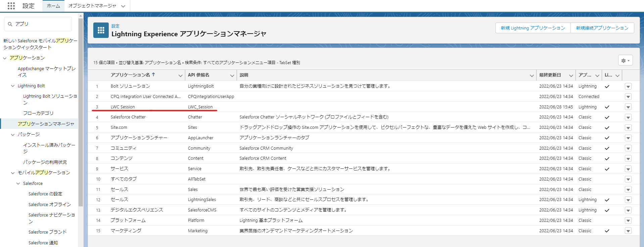This screenshot has width=644, height=247.
Task: Open row actions for Salesforce Chatter
Action: [628, 117]
